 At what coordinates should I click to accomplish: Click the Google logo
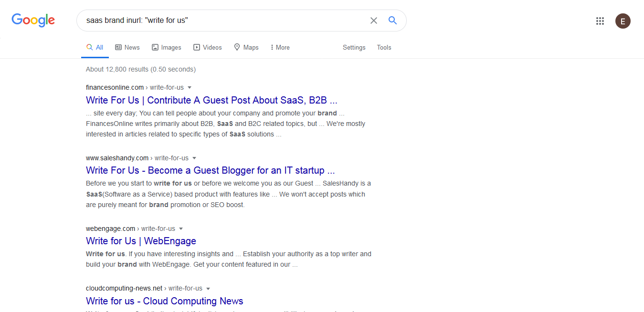[x=33, y=20]
